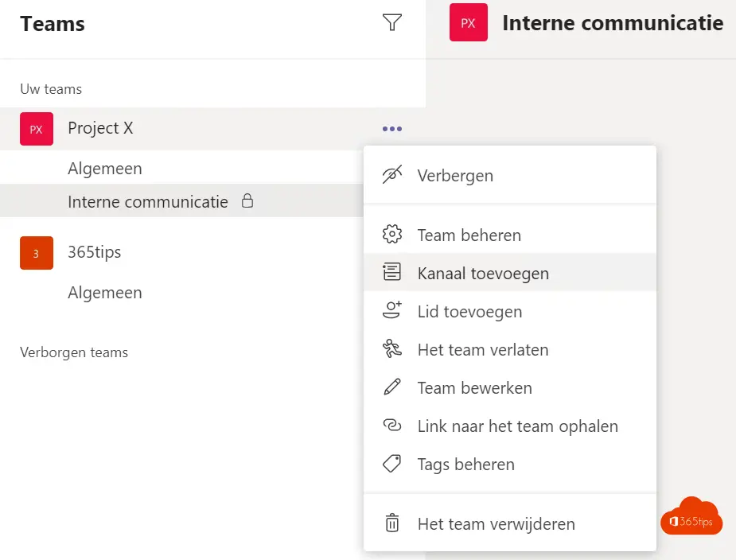Click the running figure icon for leaving team

(x=392, y=348)
